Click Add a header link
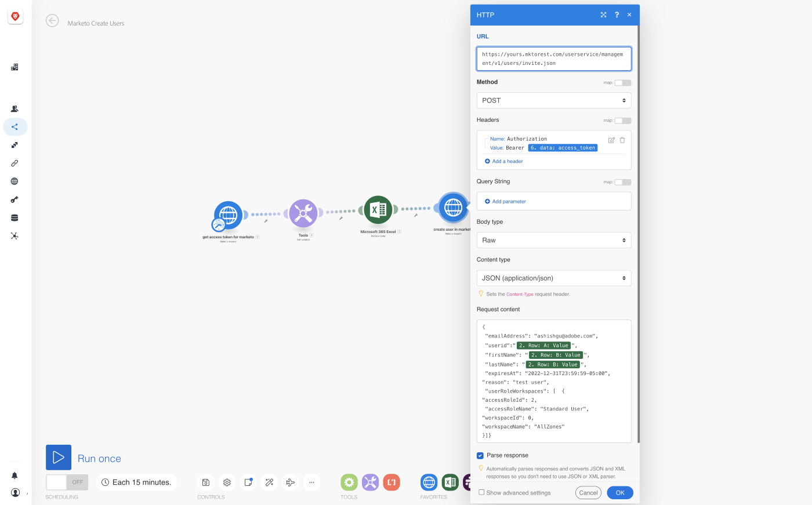The image size is (812, 505). 507,161
